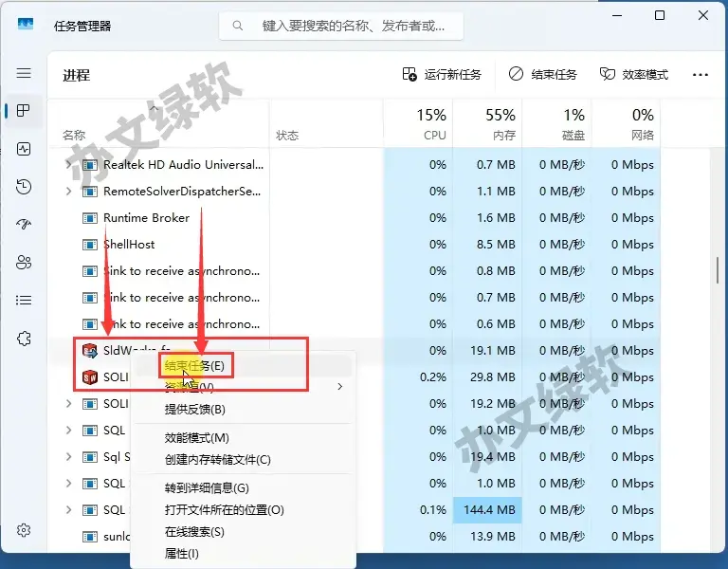Viewport: 728px width, 569px height.
Task: Open the Performance sidebar icon
Action: point(24,149)
